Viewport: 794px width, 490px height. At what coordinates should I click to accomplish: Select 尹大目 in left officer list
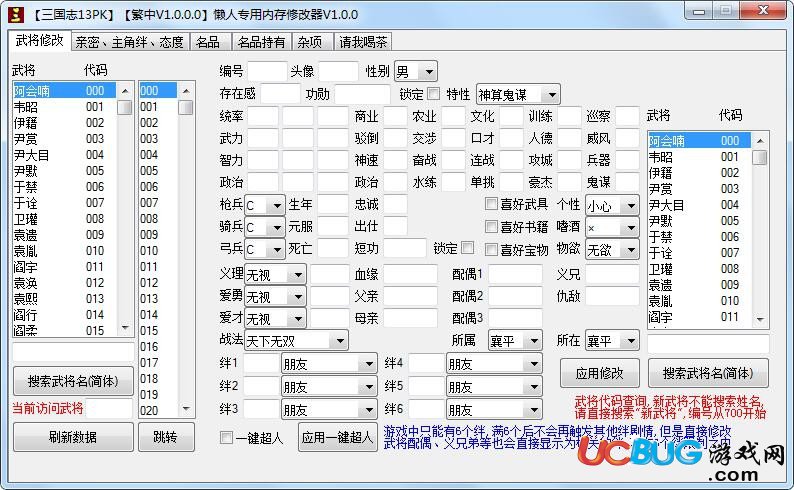[65, 155]
